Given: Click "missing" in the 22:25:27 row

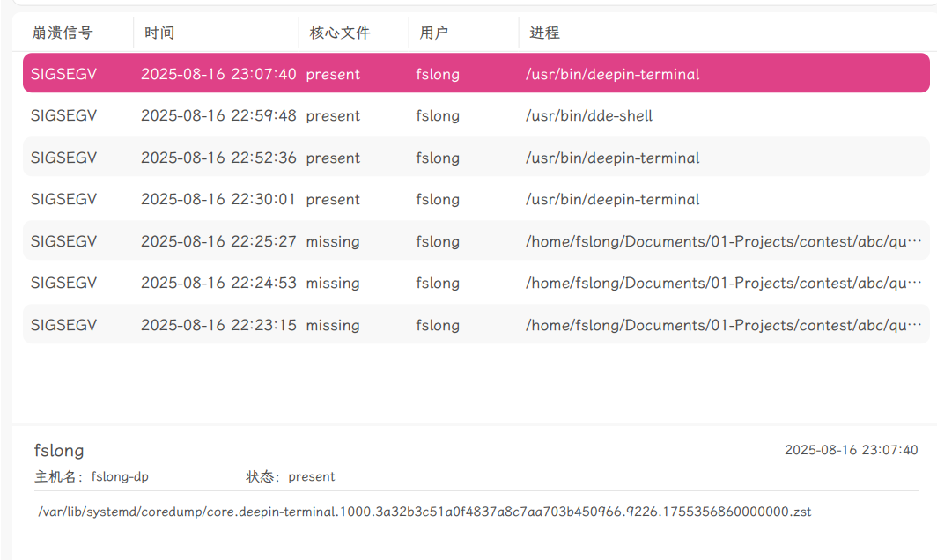Looking at the screenshot, I should pyautogui.click(x=333, y=241).
